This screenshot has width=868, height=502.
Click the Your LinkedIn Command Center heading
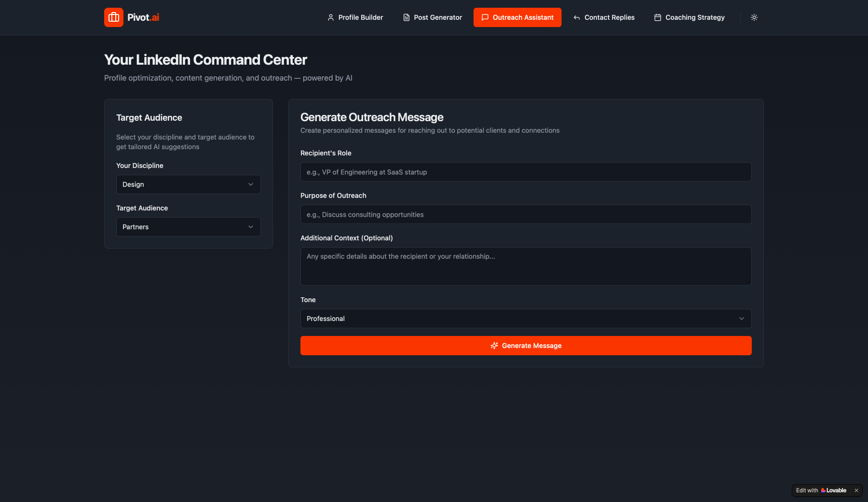point(205,60)
